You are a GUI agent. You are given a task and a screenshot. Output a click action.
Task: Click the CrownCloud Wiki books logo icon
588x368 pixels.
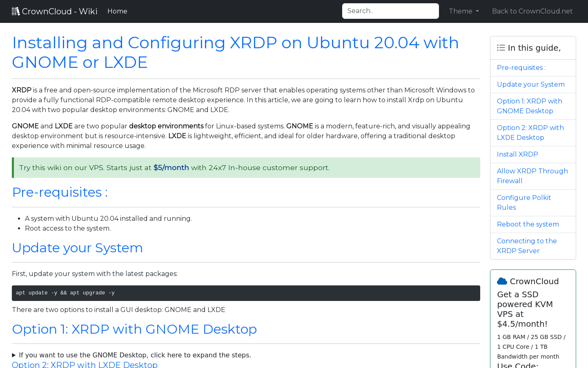pos(16,11)
